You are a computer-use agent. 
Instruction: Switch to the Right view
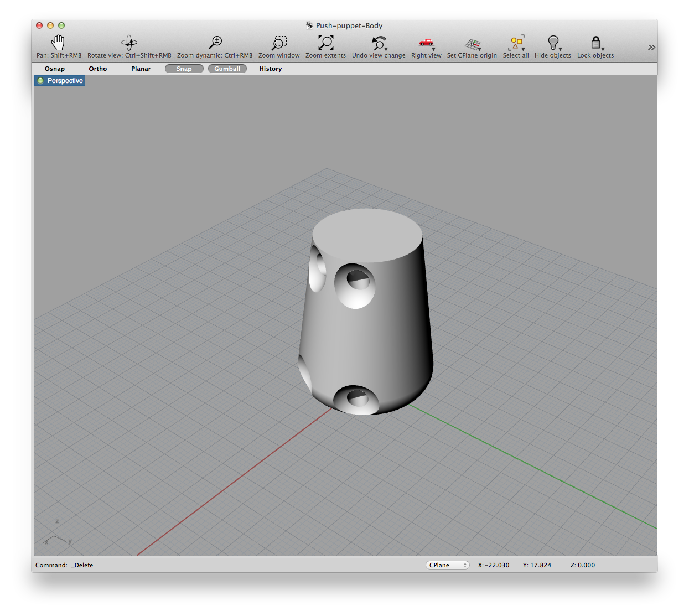pyautogui.click(x=424, y=43)
